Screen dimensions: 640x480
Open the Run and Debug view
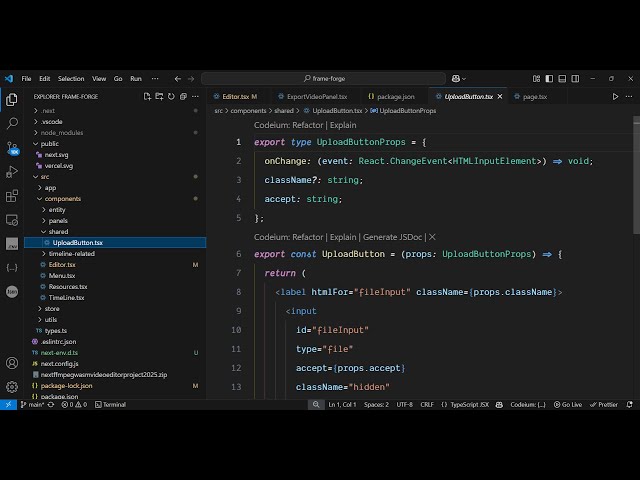coord(12,172)
